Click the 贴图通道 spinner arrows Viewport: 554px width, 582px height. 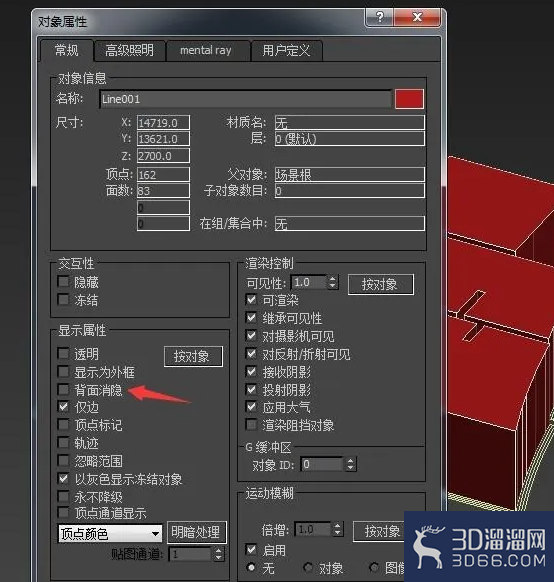pos(219,555)
